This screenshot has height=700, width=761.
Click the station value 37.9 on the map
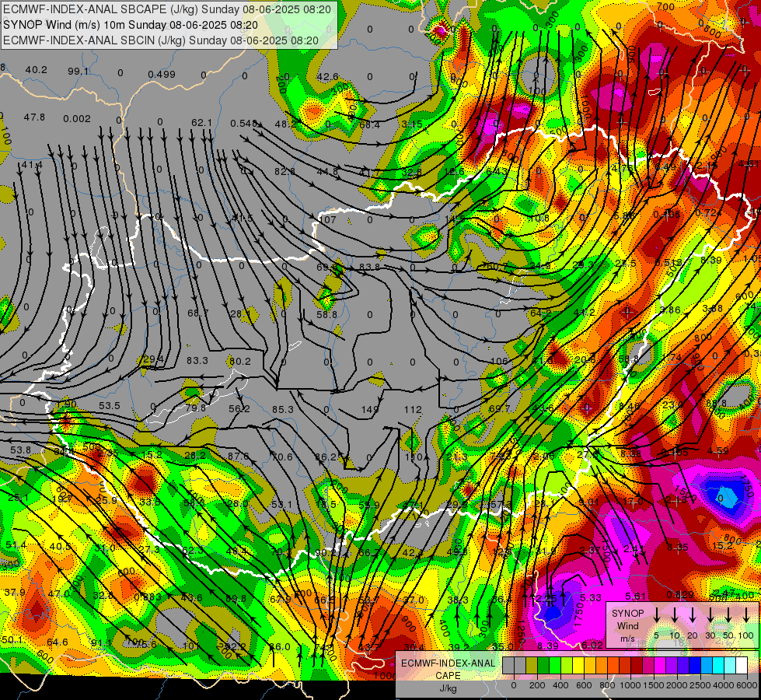coord(15,592)
